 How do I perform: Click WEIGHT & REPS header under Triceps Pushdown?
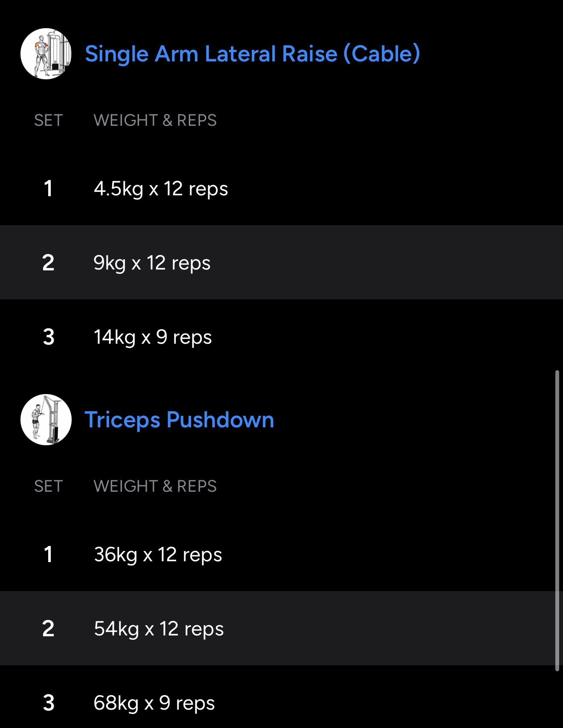(x=155, y=486)
